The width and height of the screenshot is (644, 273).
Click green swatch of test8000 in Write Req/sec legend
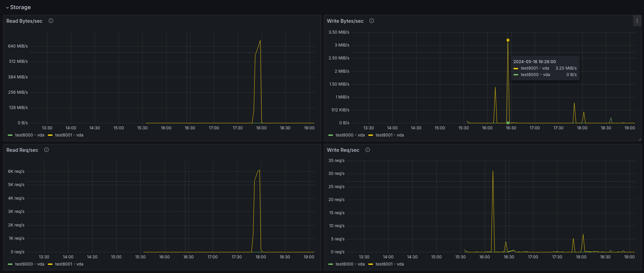tap(331, 264)
